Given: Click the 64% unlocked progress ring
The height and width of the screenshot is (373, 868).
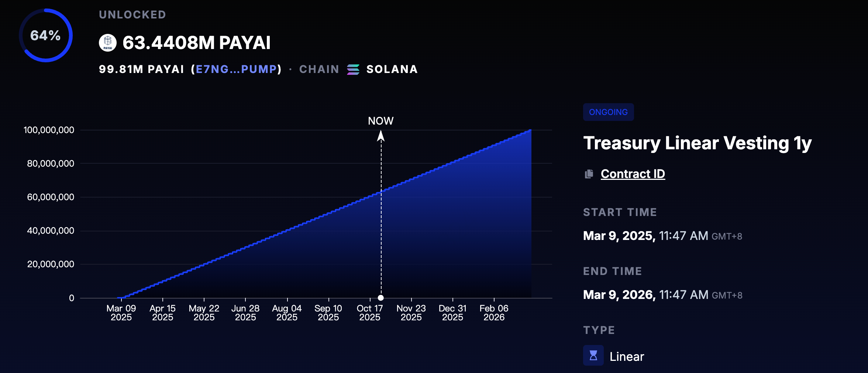Looking at the screenshot, I should point(46,36).
